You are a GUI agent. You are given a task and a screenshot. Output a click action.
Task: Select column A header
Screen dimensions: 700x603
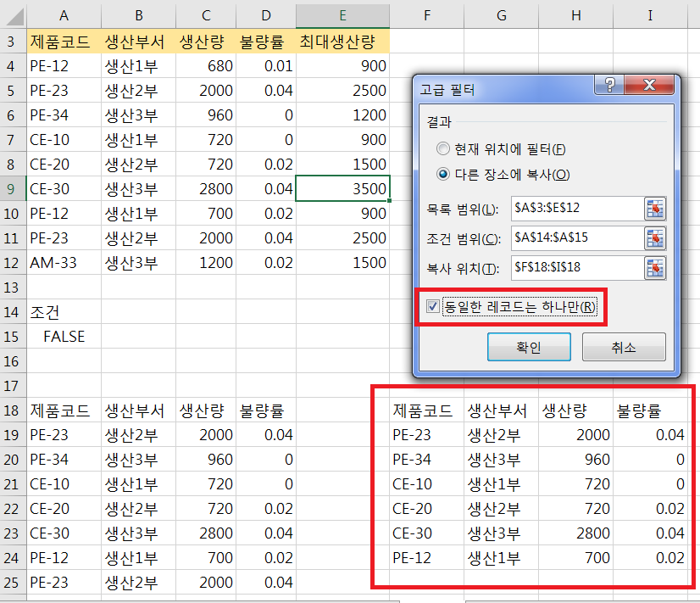point(64,14)
